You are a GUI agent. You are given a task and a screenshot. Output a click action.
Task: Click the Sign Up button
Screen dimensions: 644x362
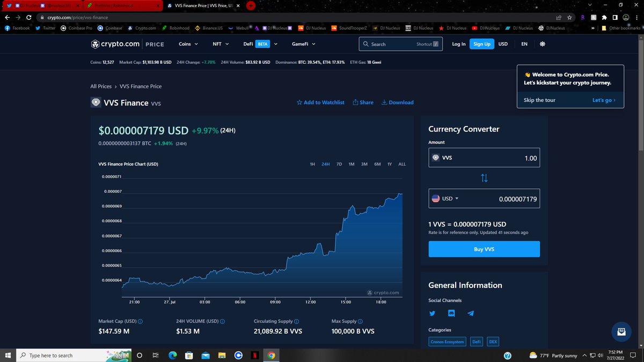(x=481, y=44)
